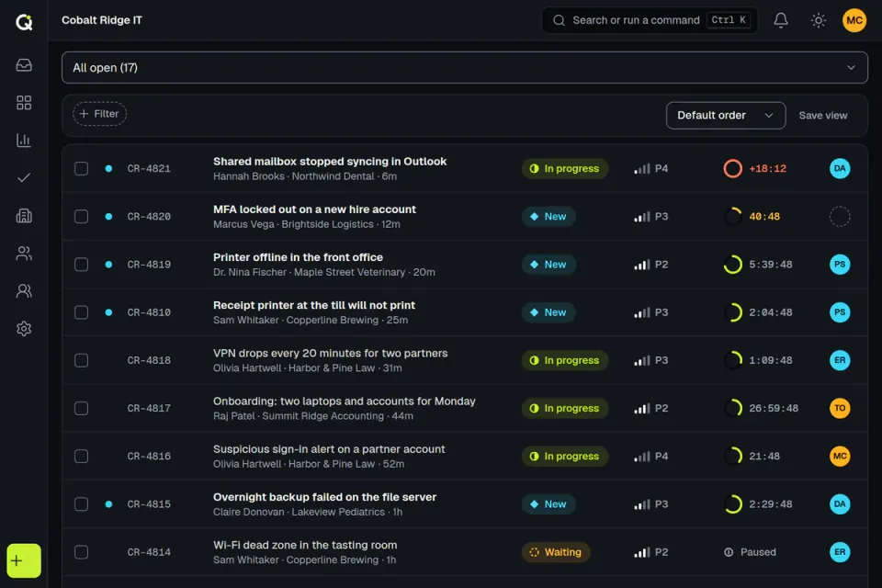Open Waiting status on CR-4814
The image size is (882, 588).
(556, 552)
